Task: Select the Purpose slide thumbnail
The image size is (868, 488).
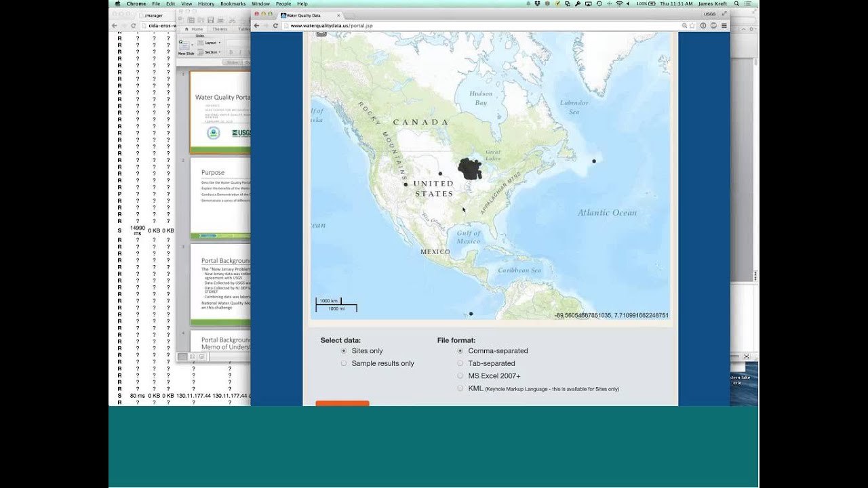Action: click(220, 198)
